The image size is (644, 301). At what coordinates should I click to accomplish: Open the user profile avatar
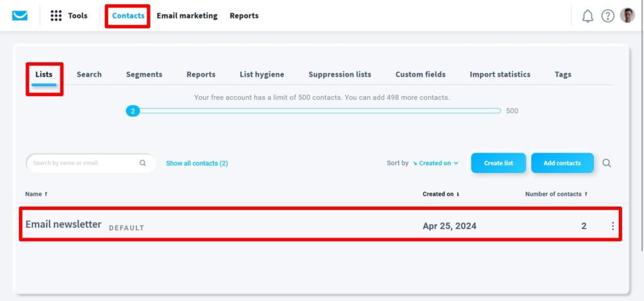coord(627,16)
